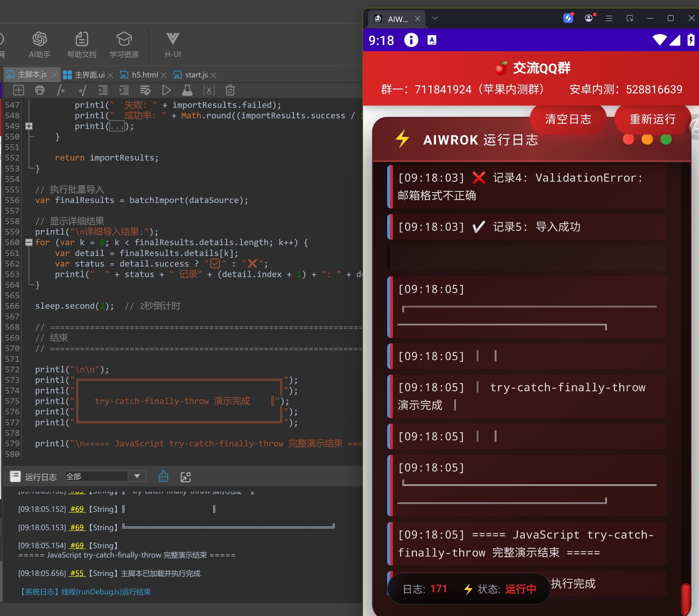Open the #69 link in the 09:18:05.152 row
Screen dimensions: 699x616
[77, 509]
